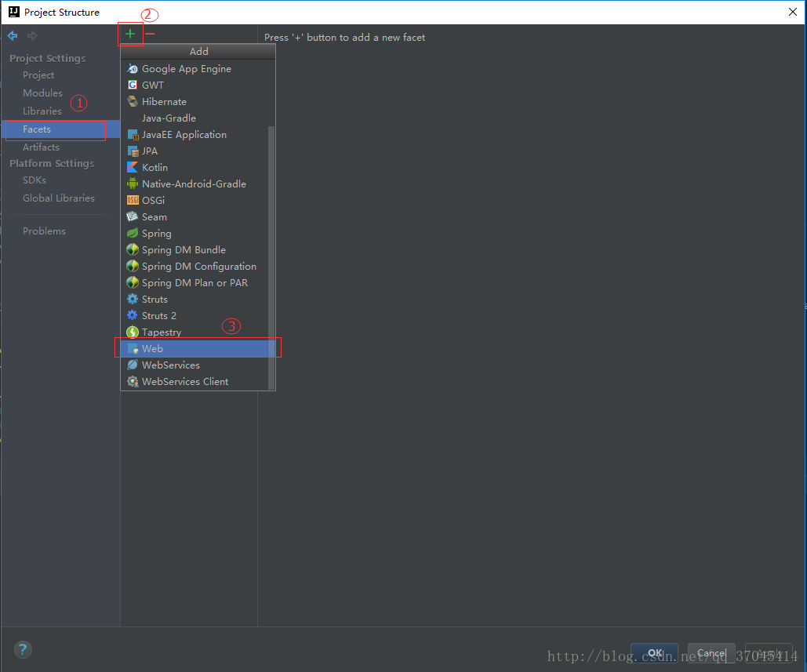This screenshot has width=807, height=672.
Task: Select Java-Gradle facet type
Action: tap(194, 118)
